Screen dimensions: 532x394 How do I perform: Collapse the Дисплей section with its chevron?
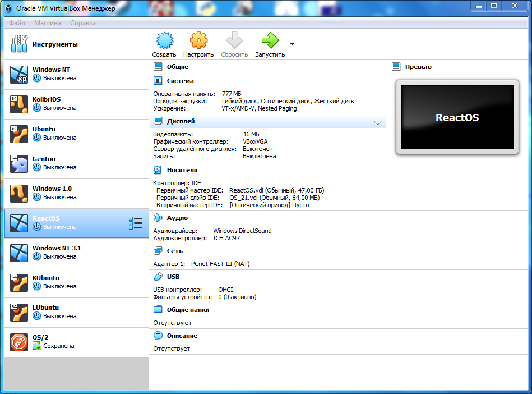(x=378, y=122)
